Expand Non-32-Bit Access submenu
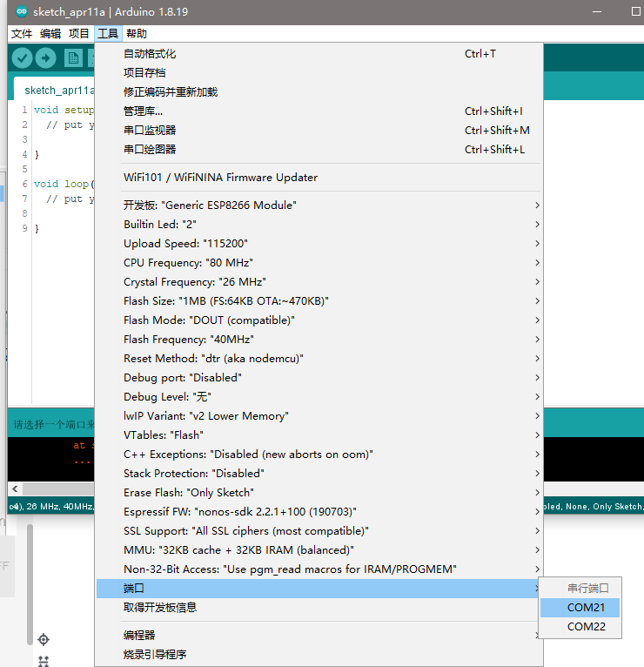Viewport: 644px width, 667px height. tap(319, 569)
